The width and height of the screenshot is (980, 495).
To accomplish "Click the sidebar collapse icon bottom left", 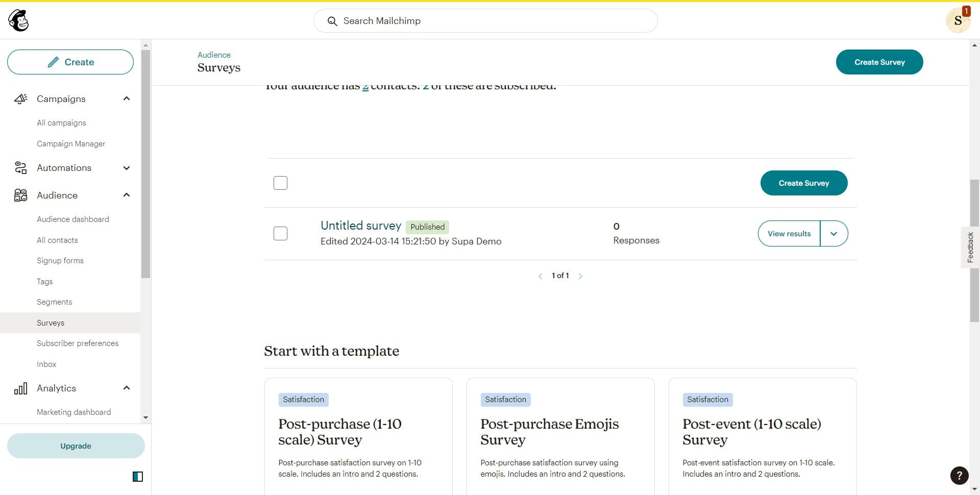I will [137, 476].
